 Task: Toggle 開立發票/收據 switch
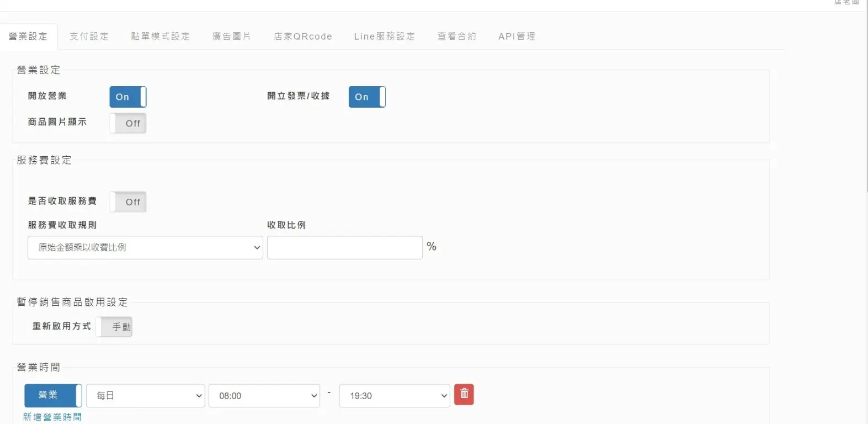(x=367, y=97)
